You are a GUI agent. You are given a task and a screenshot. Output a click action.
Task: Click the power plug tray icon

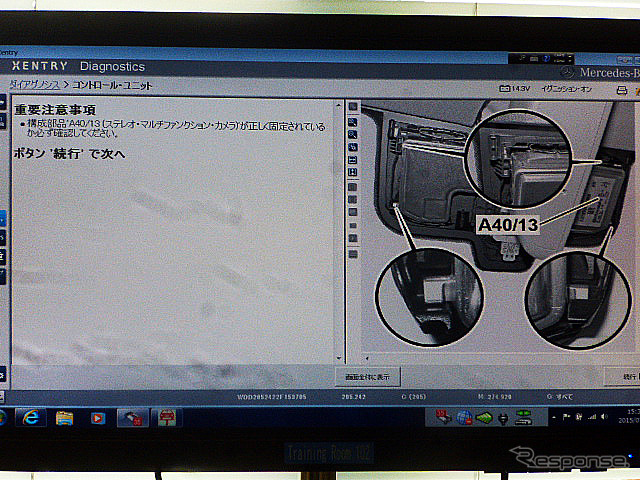(x=503, y=418)
